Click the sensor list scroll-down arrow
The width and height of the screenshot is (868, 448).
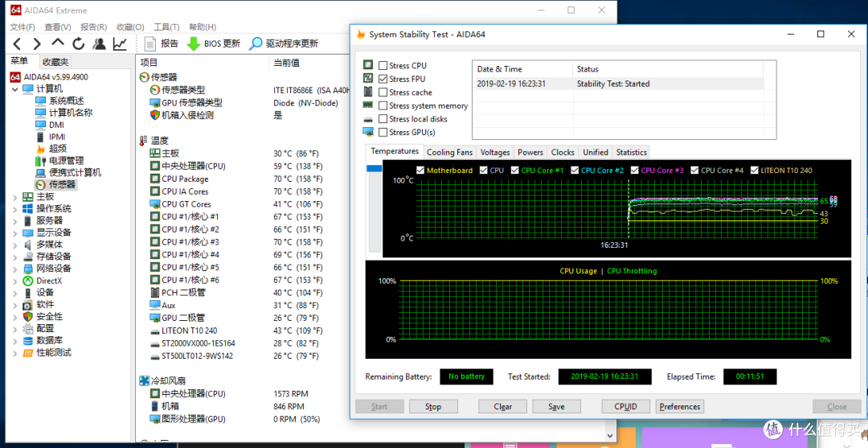point(610,436)
